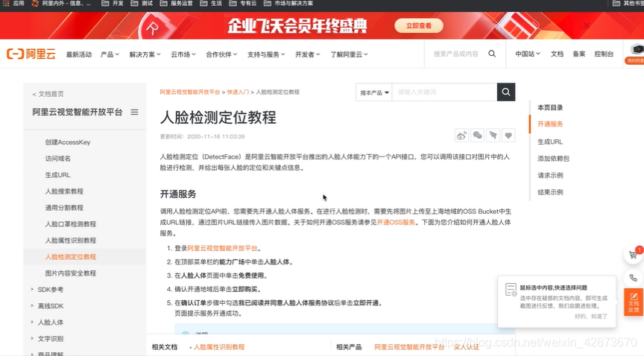This screenshot has width=644, height=356.
Task: Jump to 请求示例 in page outline
Action: coord(550,175)
